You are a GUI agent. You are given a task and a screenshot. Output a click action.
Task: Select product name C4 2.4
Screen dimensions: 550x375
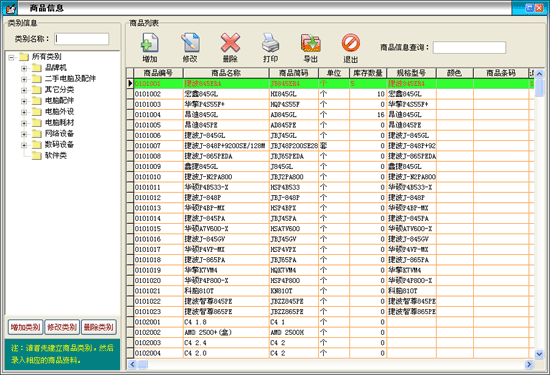tap(226, 343)
